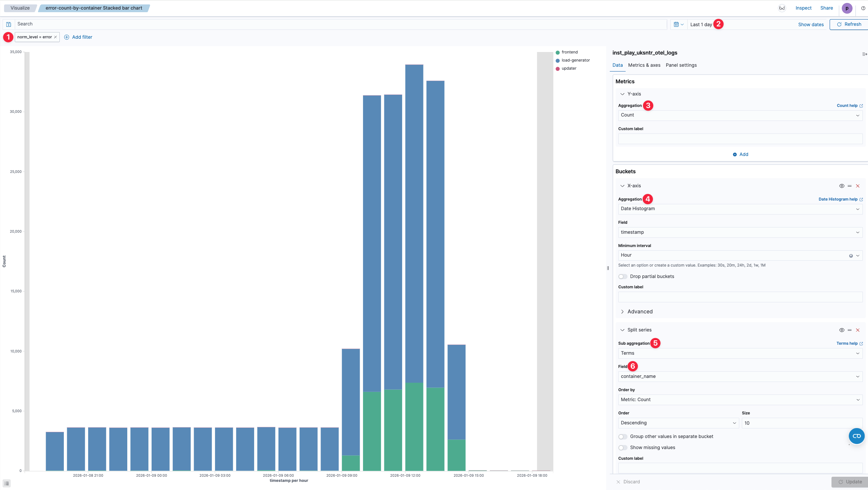
Task: Enable Show missing values
Action: tap(623, 447)
